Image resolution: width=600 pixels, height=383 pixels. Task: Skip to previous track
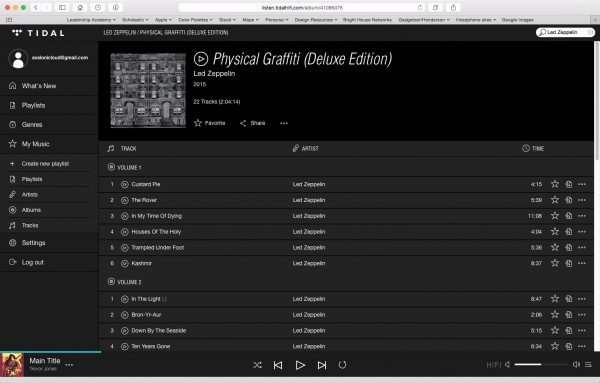pyautogui.click(x=278, y=365)
